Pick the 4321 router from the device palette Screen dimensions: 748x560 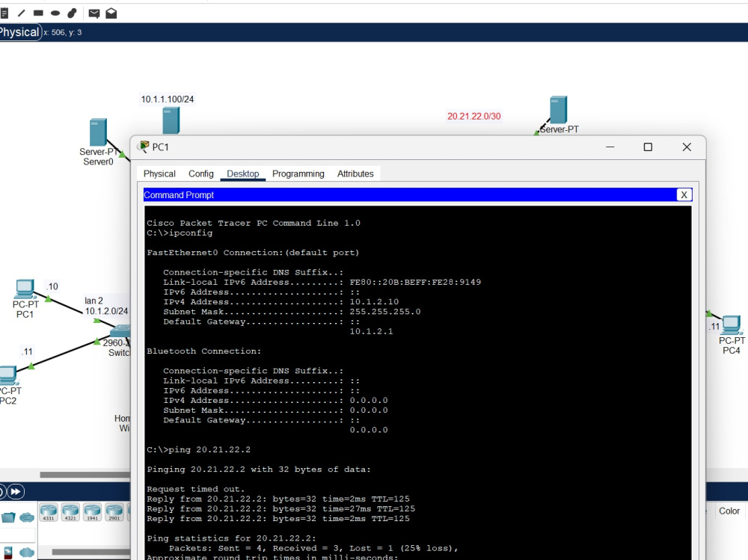pyautogui.click(x=70, y=512)
